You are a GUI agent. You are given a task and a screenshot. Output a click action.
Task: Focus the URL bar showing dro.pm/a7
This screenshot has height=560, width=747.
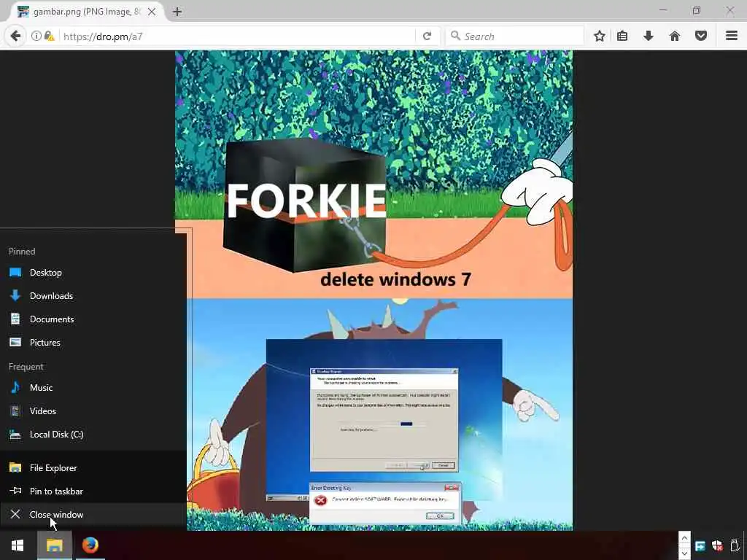coord(237,36)
